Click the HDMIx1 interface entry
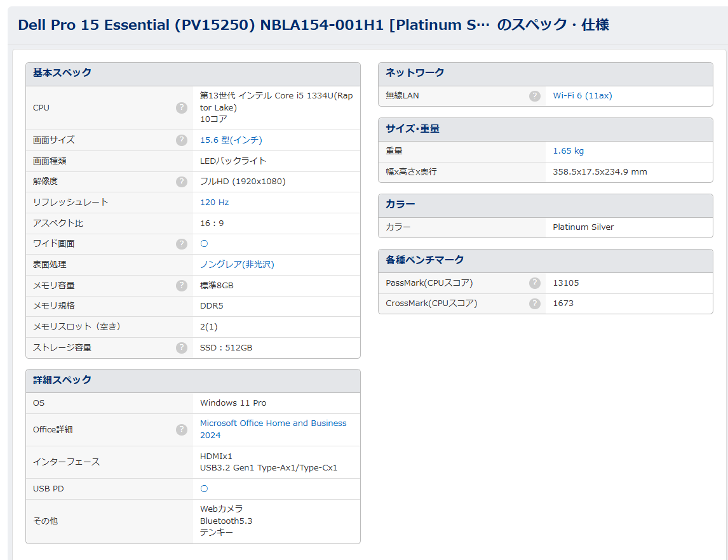728x560 pixels. [216, 456]
